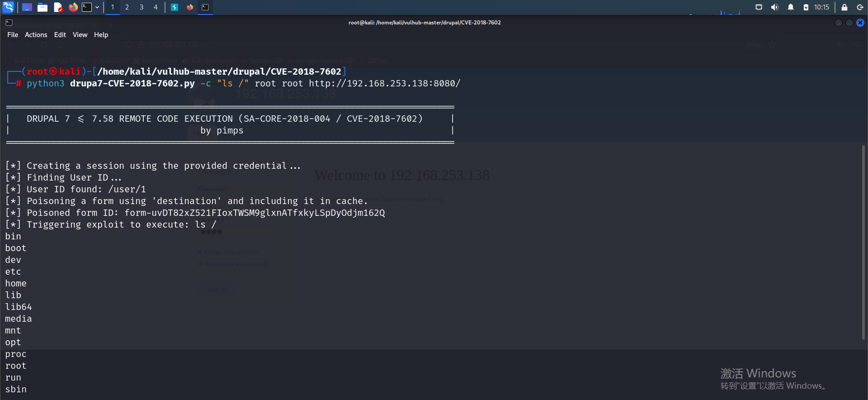Click the 'etc' directory output
The width and height of the screenshot is (868, 400).
13,271
